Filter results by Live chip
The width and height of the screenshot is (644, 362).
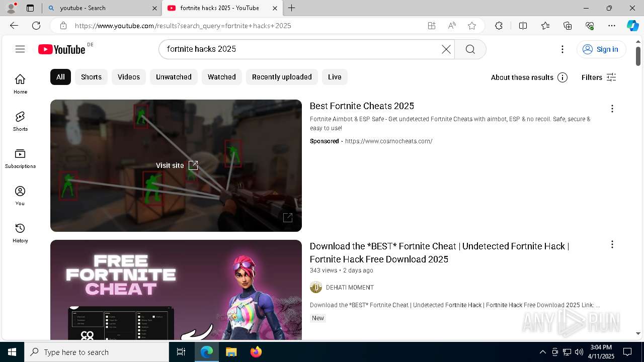click(335, 77)
